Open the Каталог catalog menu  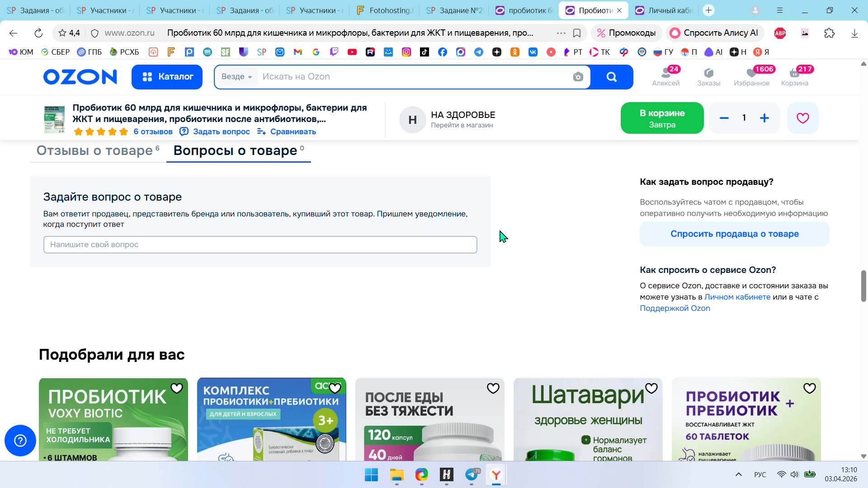(x=167, y=77)
